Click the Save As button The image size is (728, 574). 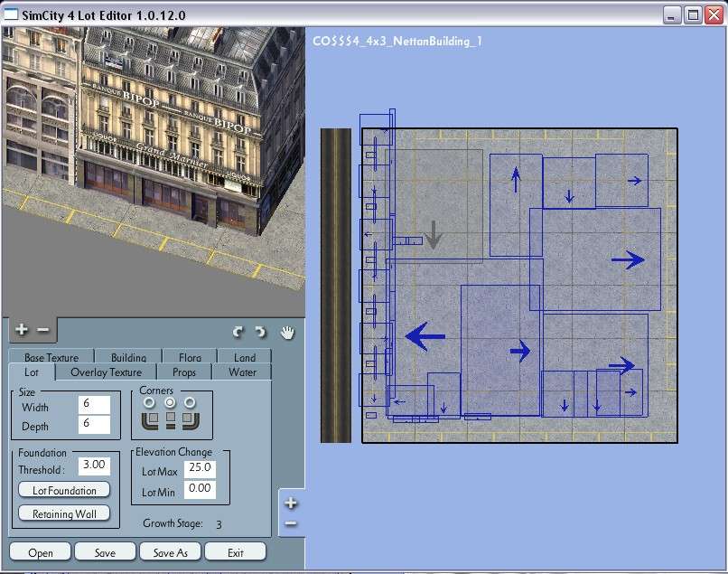[171, 552]
